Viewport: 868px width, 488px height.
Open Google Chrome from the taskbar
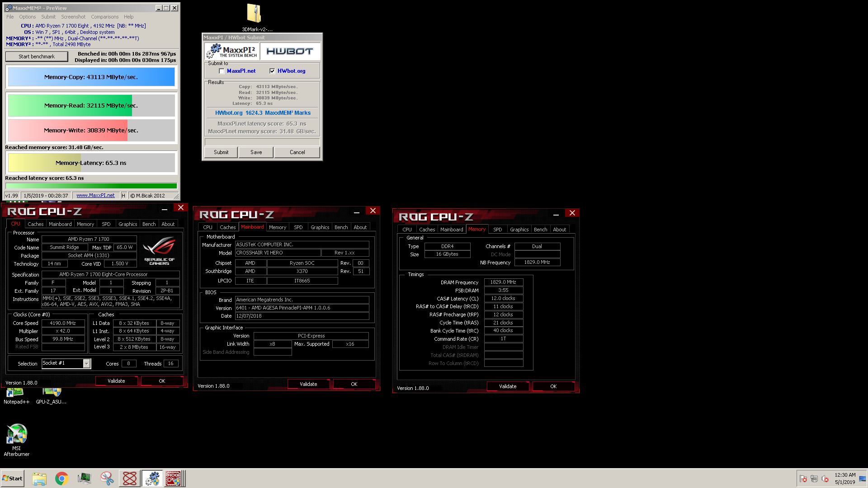click(61, 479)
